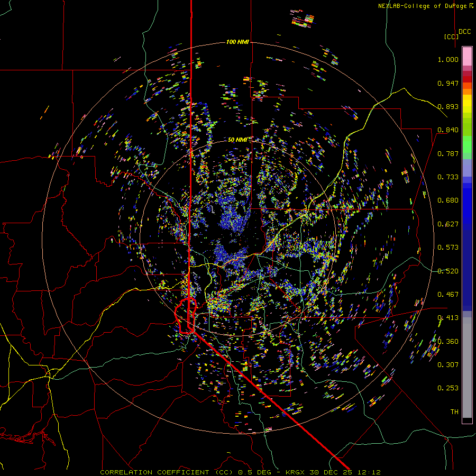Click the 0.307 scale value
Image resolution: width=476 pixels, height=476 pixels.
[x=448, y=365]
